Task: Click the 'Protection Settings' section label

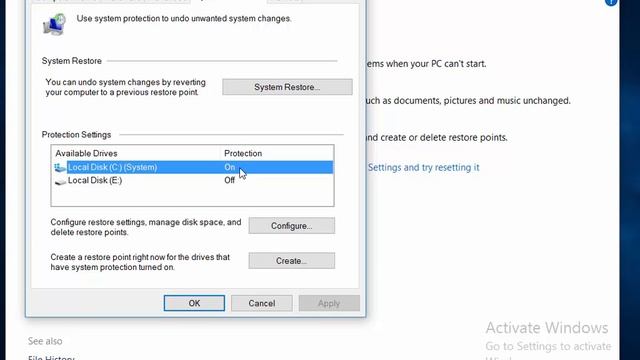Action: (76, 135)
